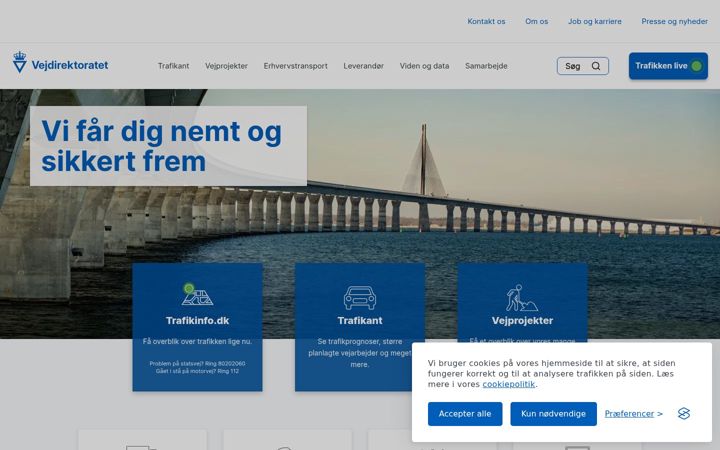Accept all cookies with Accepter alle
The height and width of the screenshot is (450, 720).
pyautogui.click(x=465, y=414)
